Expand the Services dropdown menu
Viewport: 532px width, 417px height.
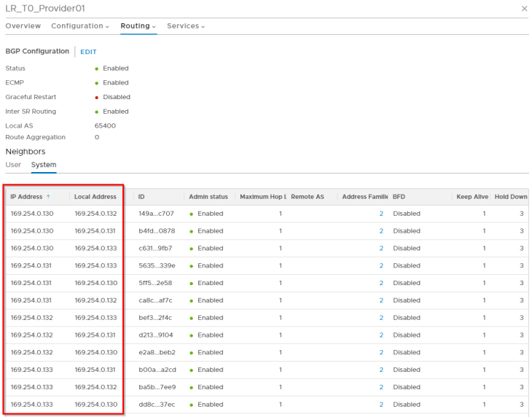pos(186,26)
